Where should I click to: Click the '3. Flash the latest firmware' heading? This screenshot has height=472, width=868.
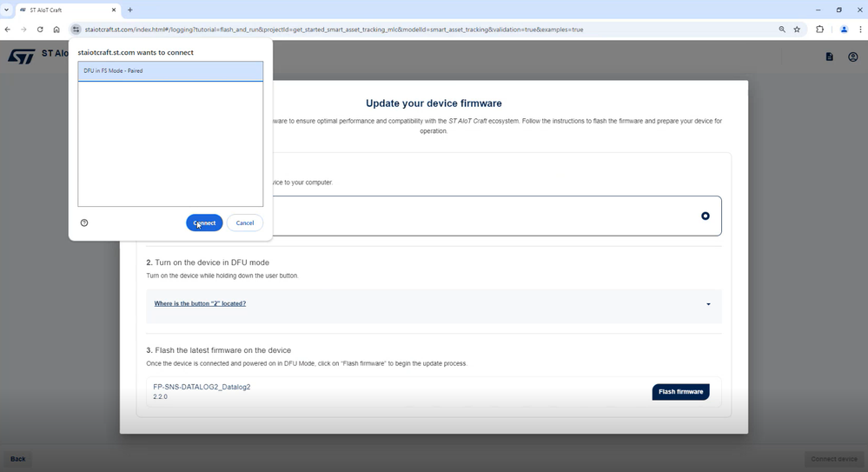click(219, 350)
